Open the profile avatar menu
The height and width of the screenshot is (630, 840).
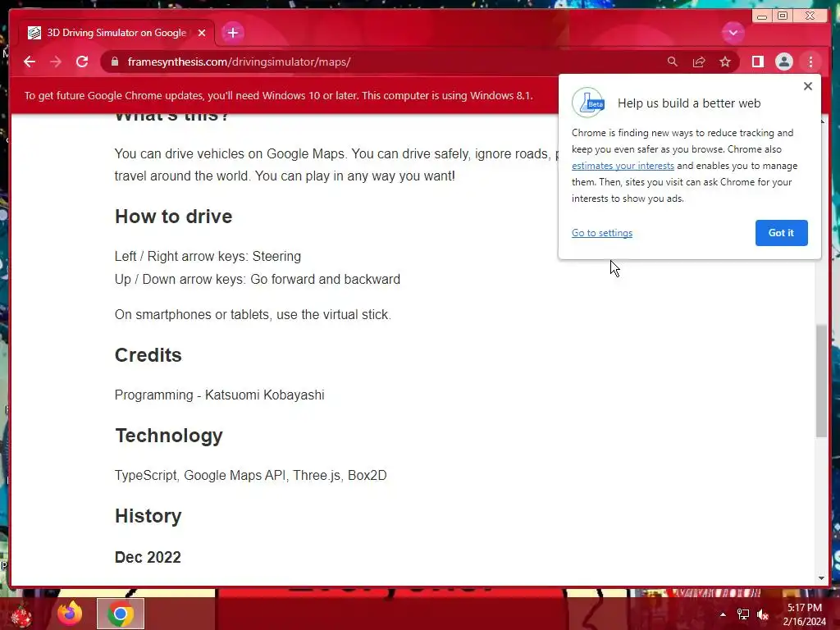pos(783,62)
